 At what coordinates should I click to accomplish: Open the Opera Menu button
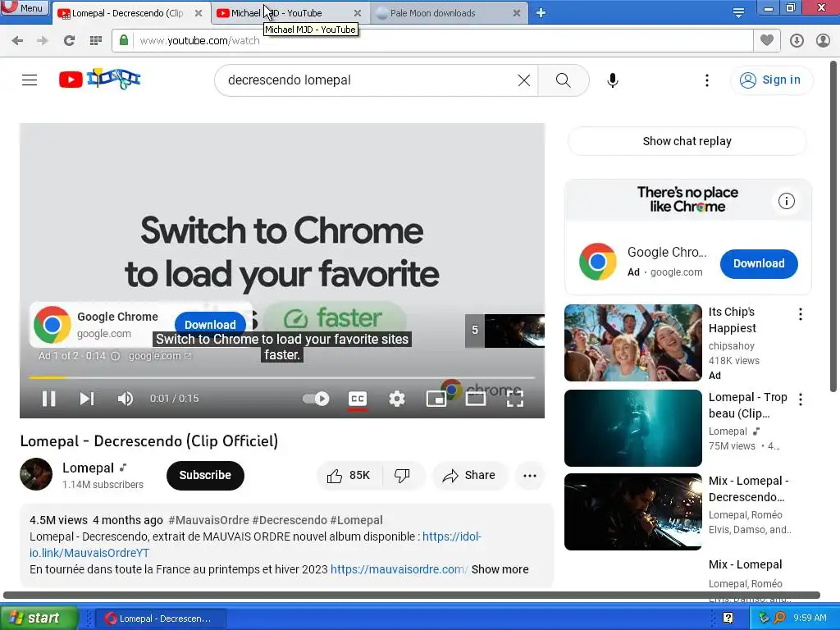(24, 8)
